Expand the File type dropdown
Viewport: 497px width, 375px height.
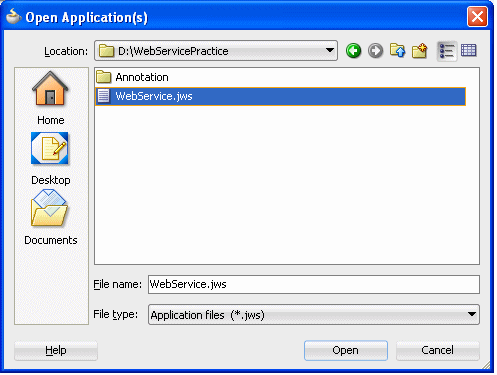[471, 314]
